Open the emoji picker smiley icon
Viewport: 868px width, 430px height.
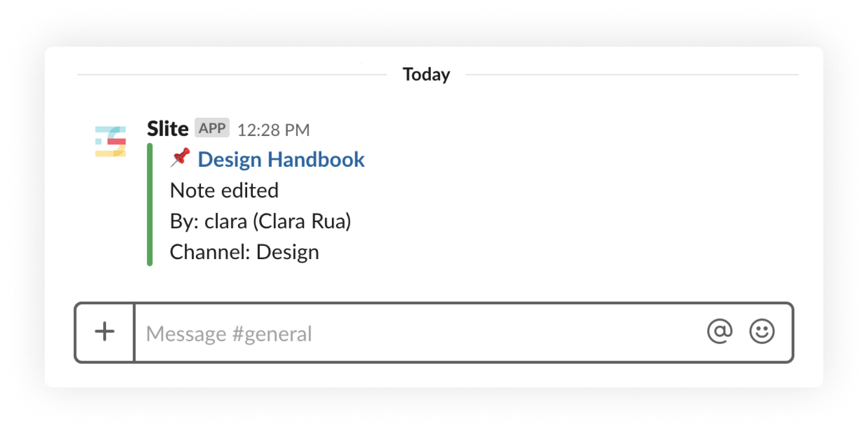(762, 332)
